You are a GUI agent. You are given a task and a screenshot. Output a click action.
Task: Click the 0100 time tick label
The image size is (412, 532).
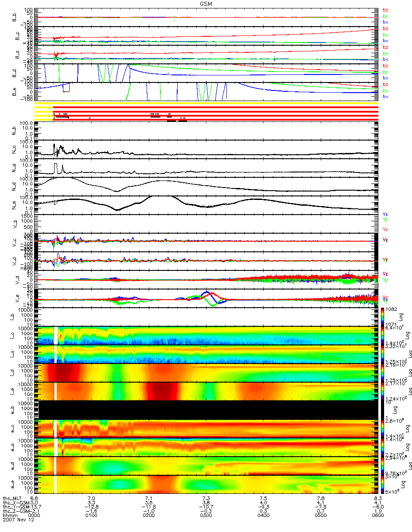click(92, 516)
